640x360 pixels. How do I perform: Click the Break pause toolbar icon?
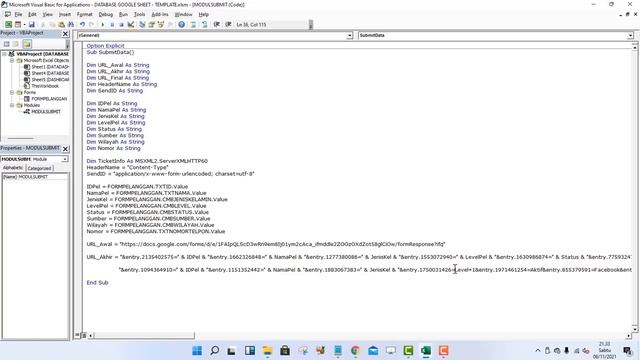[112, 24]
